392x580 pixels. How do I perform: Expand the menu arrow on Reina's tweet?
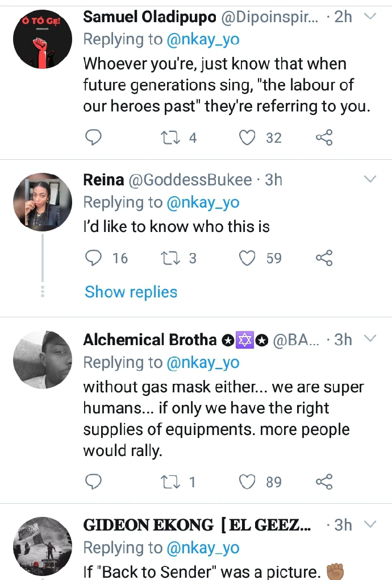tap(370, 180)
